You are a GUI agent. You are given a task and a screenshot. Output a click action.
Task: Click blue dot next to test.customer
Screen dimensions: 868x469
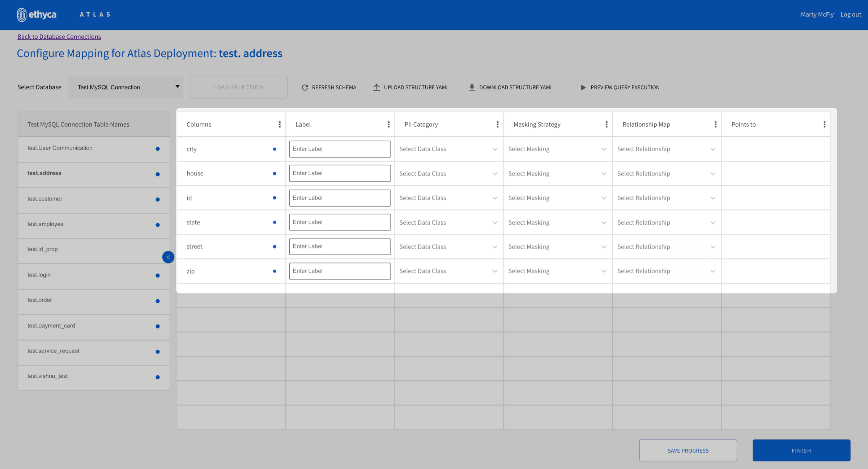pyautogui.click(x=158, y=199)
